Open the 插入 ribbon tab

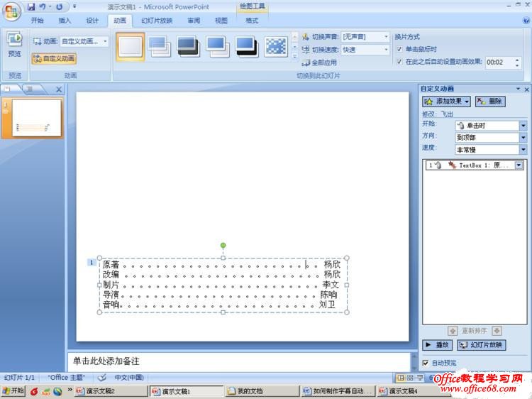point(65,21)
